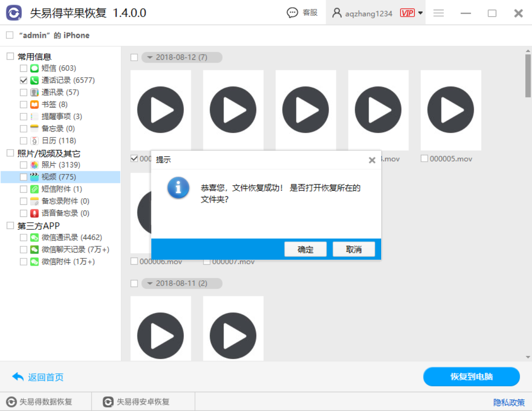The width and height of the screenshot is (532, 411).
Task: Switch to 失易得安卓恢复 tab
Action: (x=143, y=402)
